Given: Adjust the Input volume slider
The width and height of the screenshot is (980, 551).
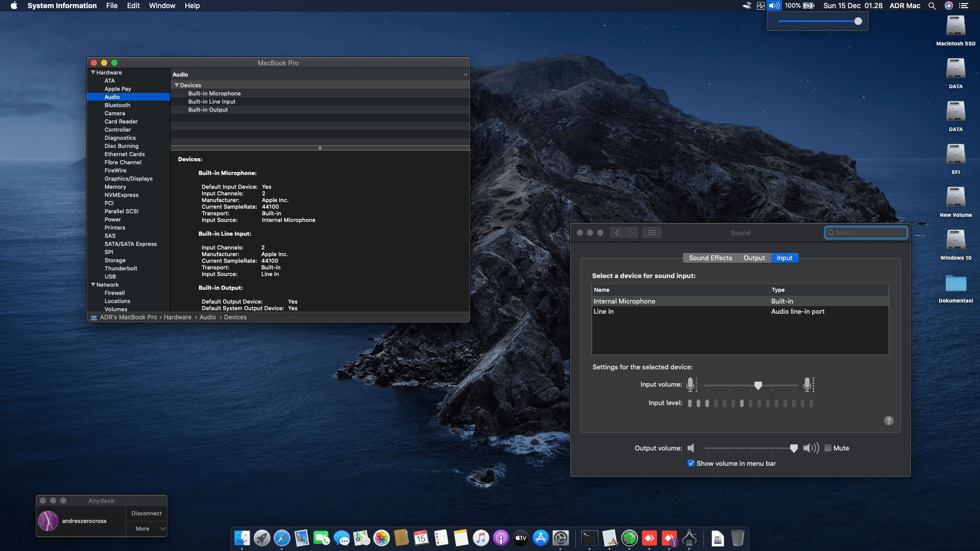Looking at the screenshot, I should [758, 386].
